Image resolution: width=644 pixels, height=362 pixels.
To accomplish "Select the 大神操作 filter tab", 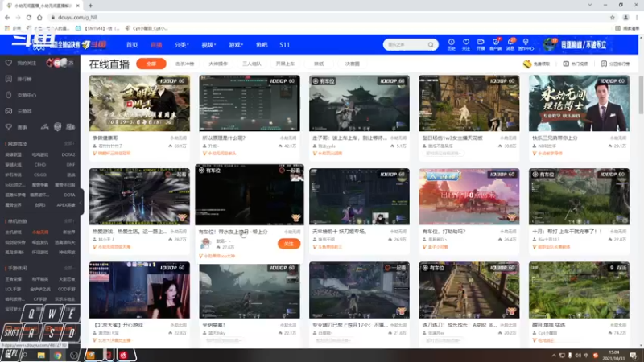I will 218,64.
